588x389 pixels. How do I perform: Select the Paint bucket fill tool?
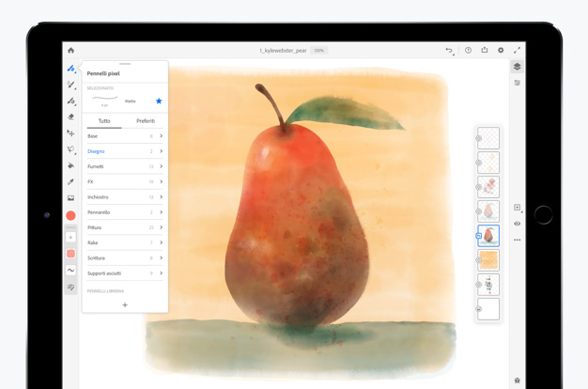point(70,165)
